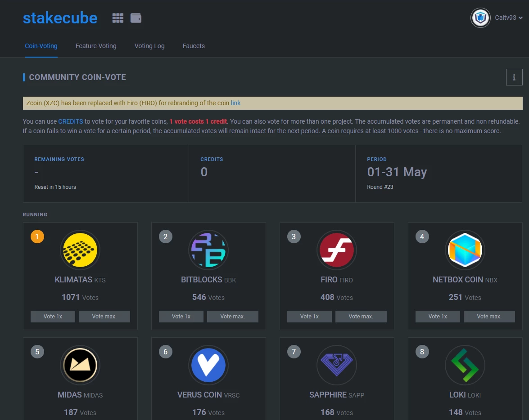
Task: Click the VERUS COIN VRSC name
Action: coord(208,395)
